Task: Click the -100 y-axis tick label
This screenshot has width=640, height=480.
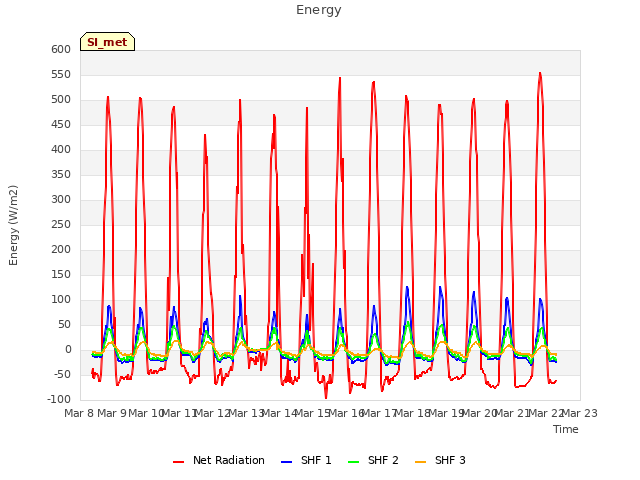Action: click(59, 400)
